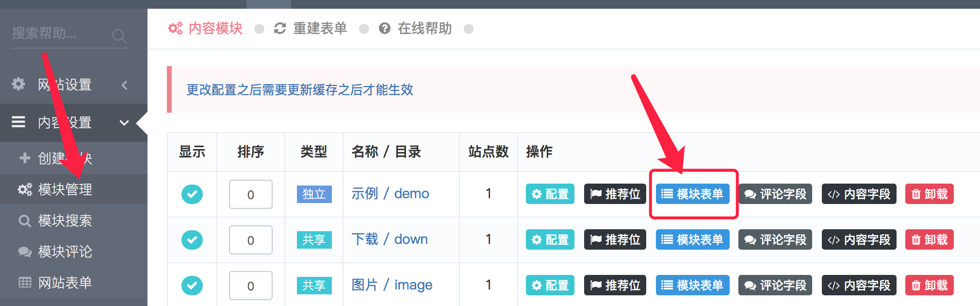Open 内容字段 for the image row
The width and height of the screenshot is (980, 306).
tap(859, 285)
